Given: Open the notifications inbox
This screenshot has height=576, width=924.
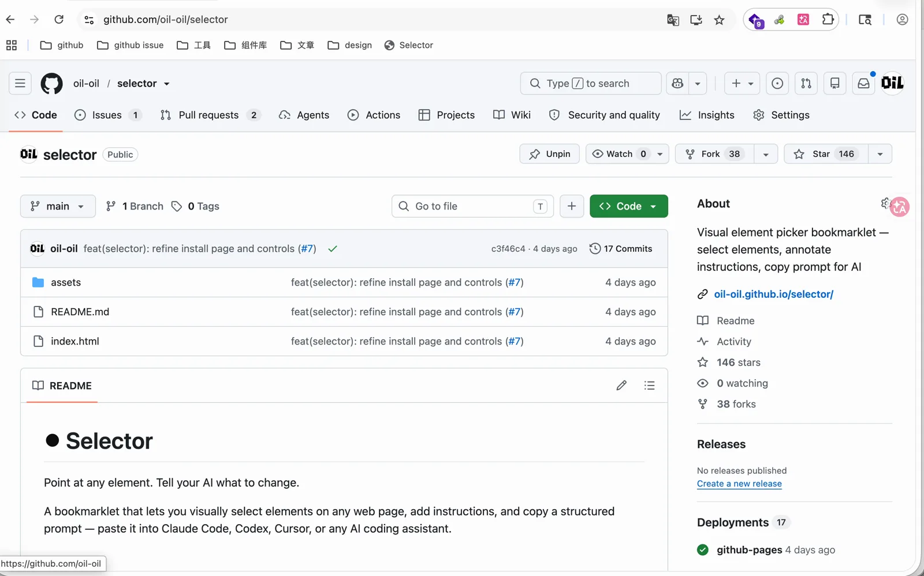Looking at the screenshot, I should [x=863, y=84].
